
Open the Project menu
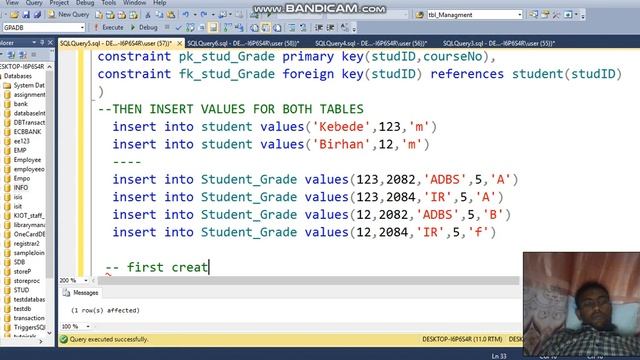[x=59, y=3]
